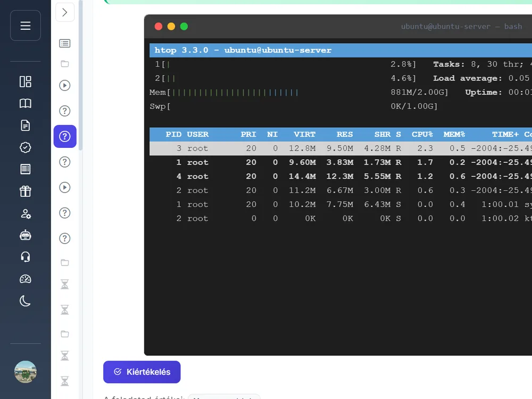
Task: Click the SHR column header
Action: click(383, 135)
